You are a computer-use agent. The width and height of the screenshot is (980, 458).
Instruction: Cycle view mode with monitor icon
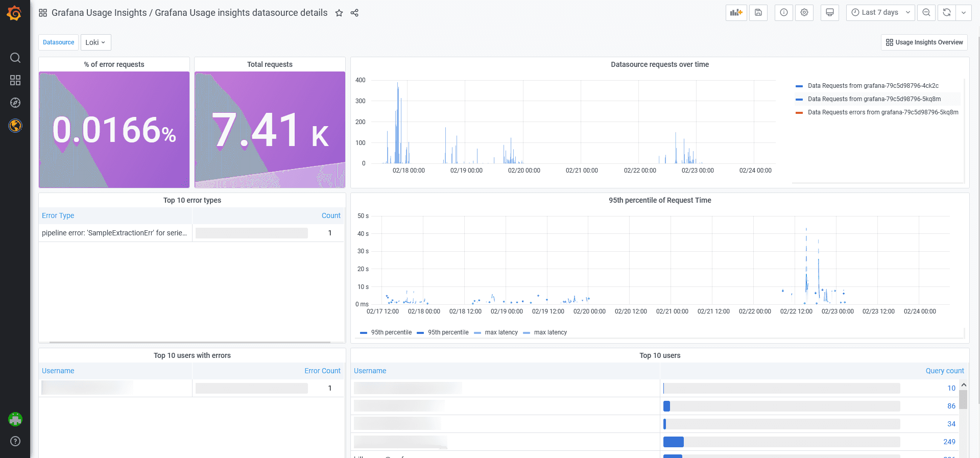pos(830,13)
